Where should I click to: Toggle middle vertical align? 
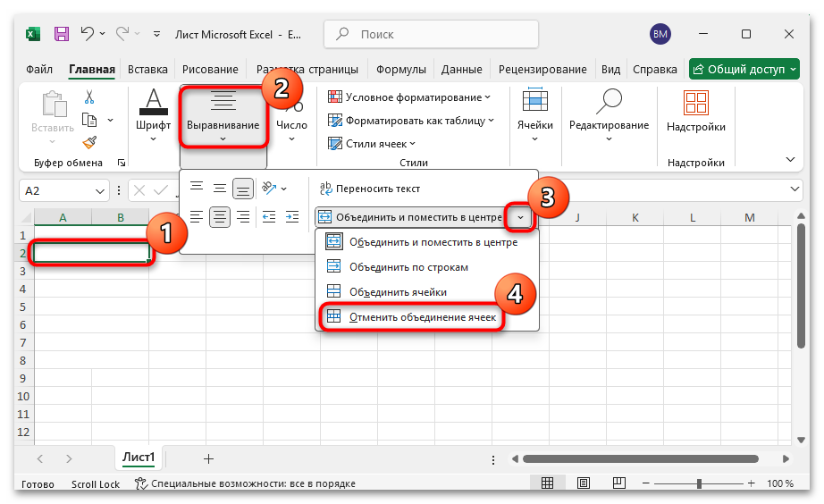(x=220, y=188)
